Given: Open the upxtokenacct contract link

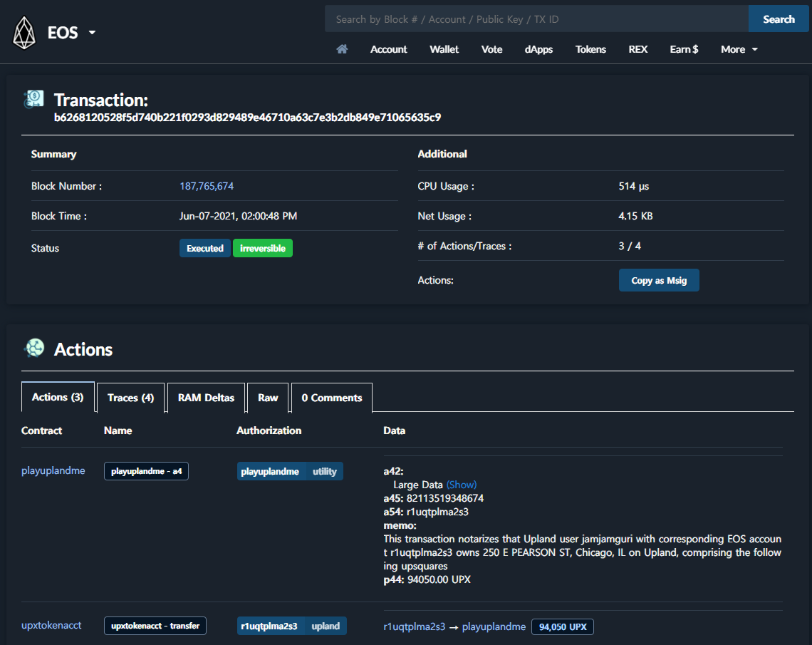Looking at the screenshot, I should [51, 625].
